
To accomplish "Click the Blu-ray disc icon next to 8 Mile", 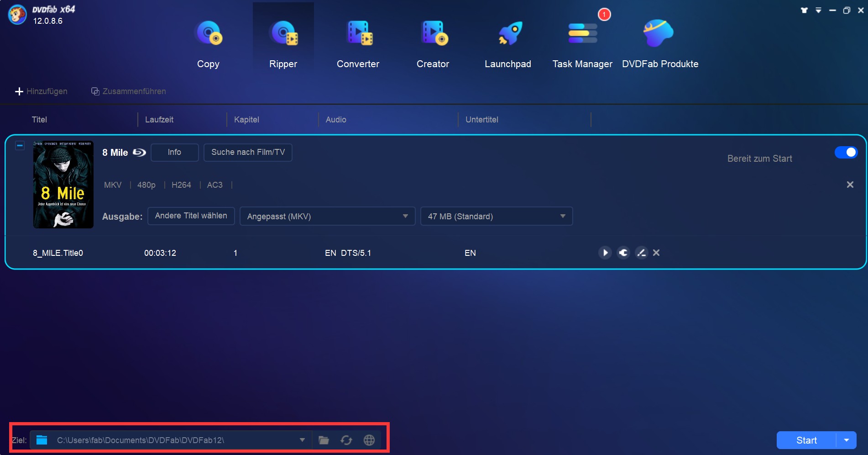I will point(139,153).
